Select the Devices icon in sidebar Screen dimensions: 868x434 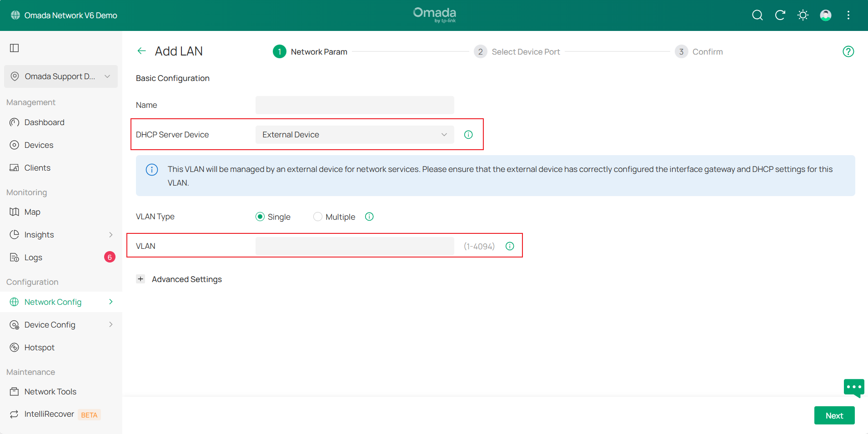pyautogui.click(x=39, y=145)
